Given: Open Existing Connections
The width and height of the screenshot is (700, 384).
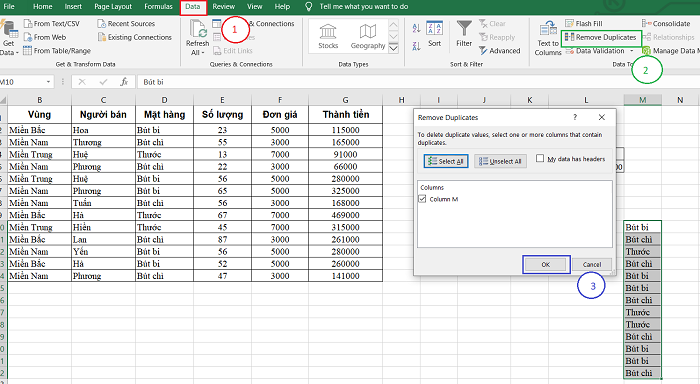Looking at the screenshot, I should click(135, 38).
